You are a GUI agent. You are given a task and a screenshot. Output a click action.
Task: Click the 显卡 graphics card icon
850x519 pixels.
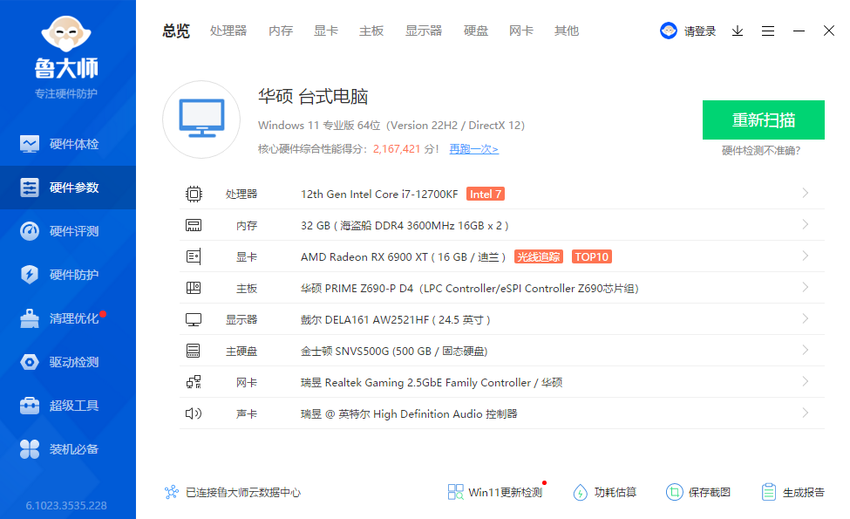tap(194, 257)
